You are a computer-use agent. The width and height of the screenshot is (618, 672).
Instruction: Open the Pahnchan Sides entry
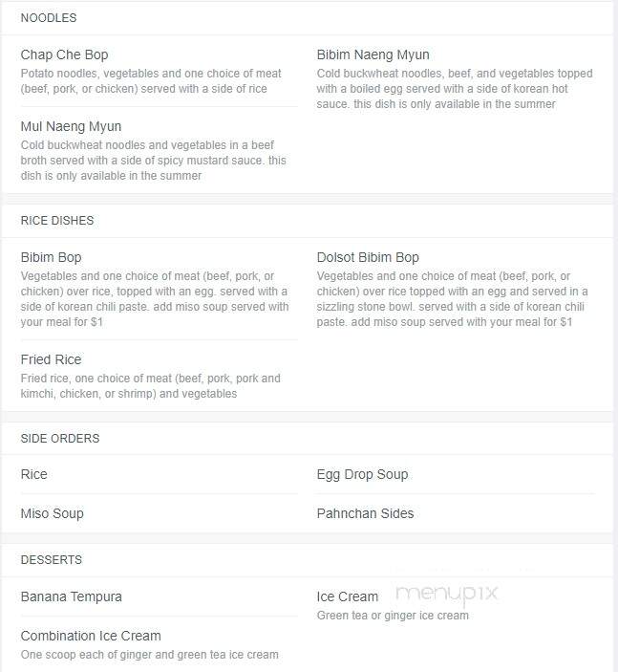point(365,513)
